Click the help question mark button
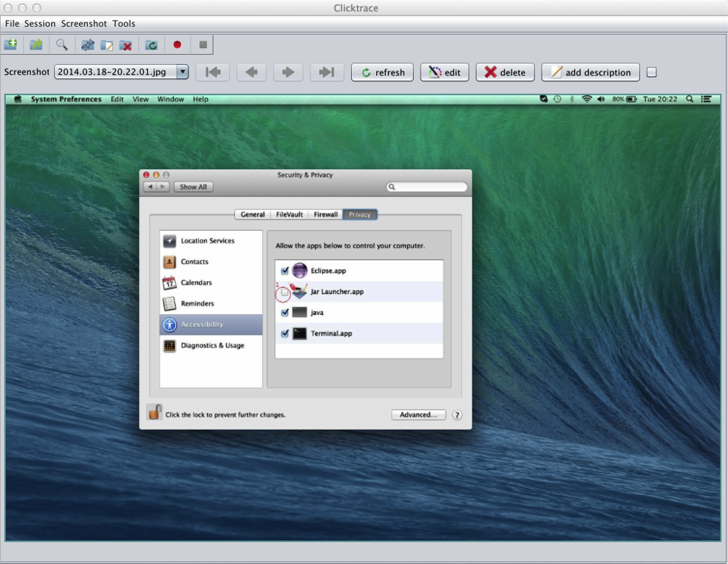 pyautogui.click(x=457, y=415)
